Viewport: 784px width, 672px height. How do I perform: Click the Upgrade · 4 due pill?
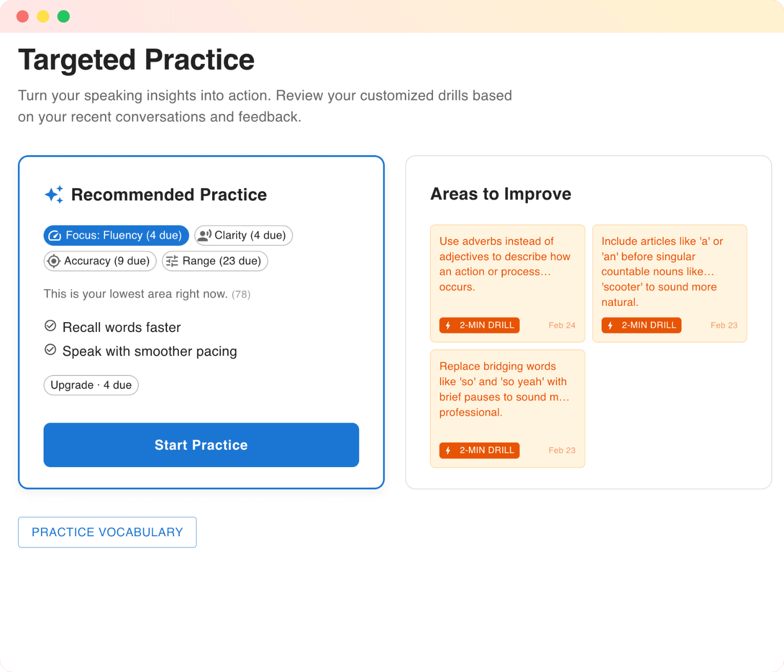(x=91, y=385)
